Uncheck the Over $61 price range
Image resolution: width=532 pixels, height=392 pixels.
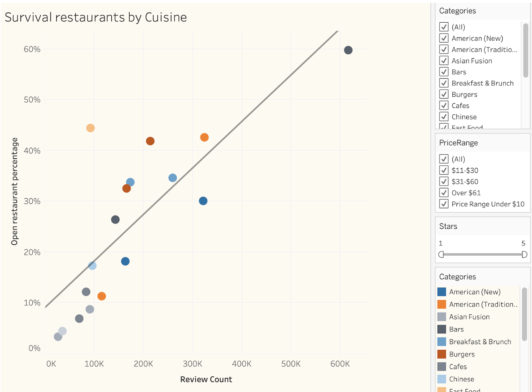tap(443, 192)
